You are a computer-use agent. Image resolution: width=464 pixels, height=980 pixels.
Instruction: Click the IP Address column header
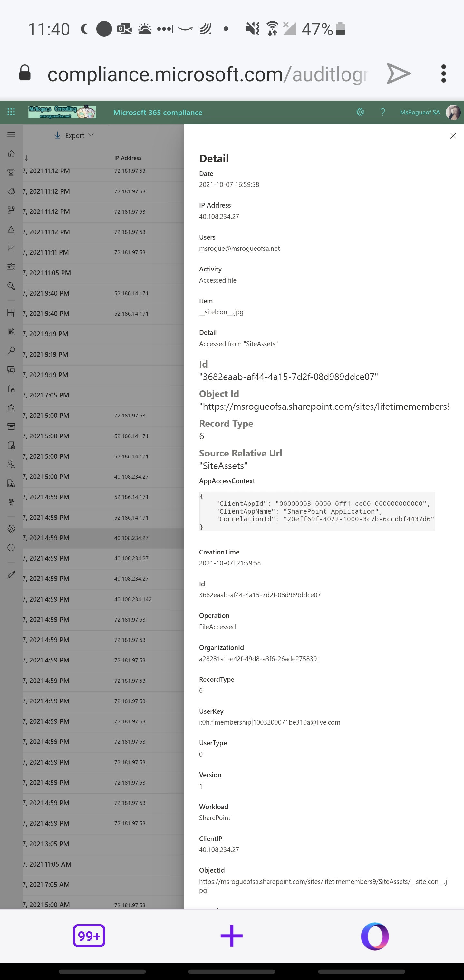pos(128,158)
